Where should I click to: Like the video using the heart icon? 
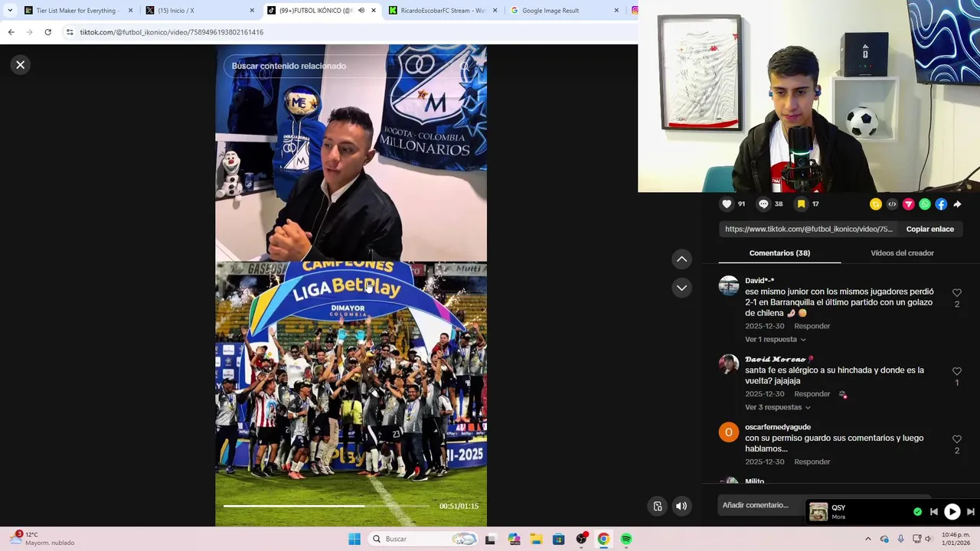[727, 204]
